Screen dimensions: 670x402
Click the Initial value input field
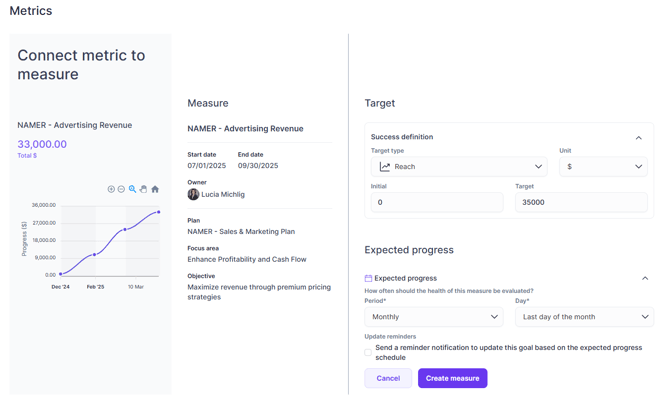click(x=434, y=202)
